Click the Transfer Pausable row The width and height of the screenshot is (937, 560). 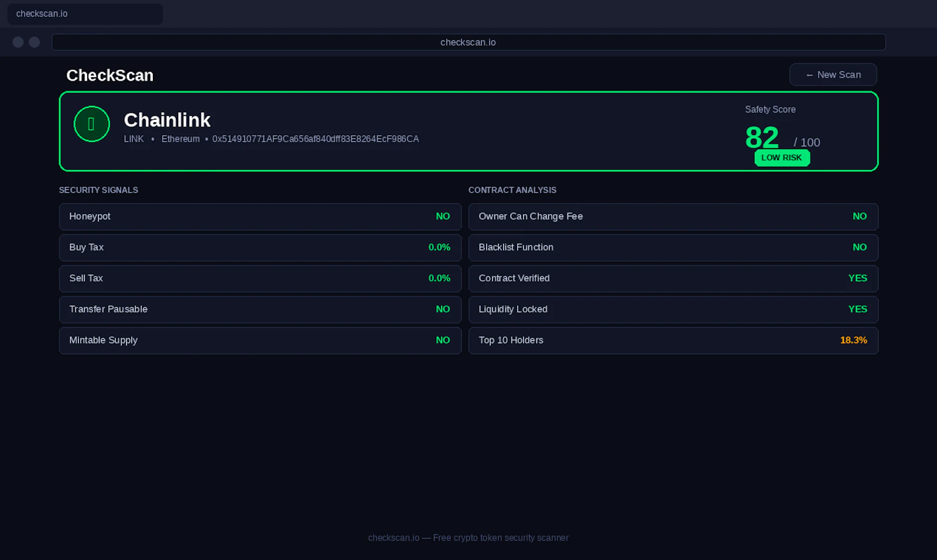[260, 310]
